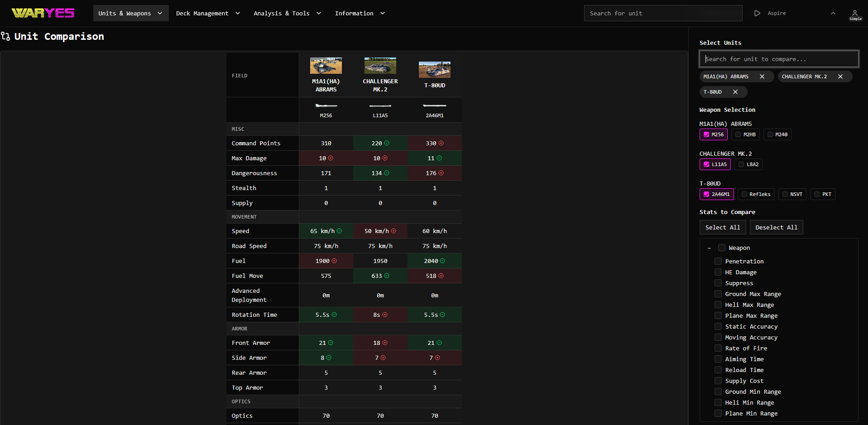Image resolution: width=868 pixels, height=425 pixels.
Task: Click the Select All button
Action: (x=723, y=227)
